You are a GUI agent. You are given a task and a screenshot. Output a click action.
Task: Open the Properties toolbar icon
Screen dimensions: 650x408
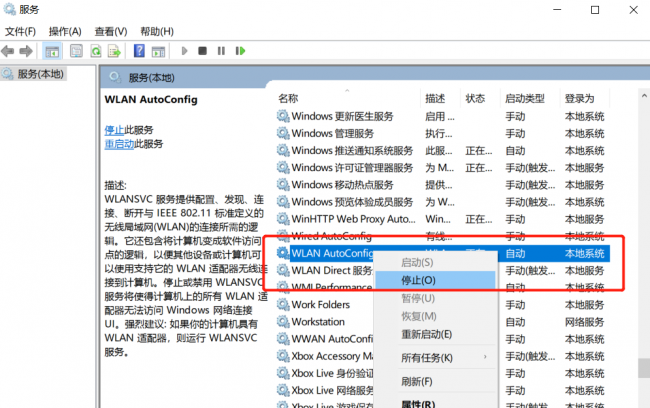(x=76, y=51)
